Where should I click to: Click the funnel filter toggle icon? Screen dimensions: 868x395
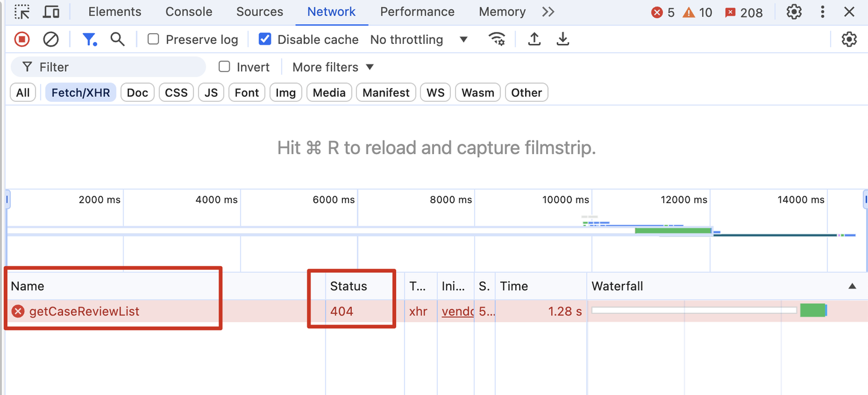89,40
